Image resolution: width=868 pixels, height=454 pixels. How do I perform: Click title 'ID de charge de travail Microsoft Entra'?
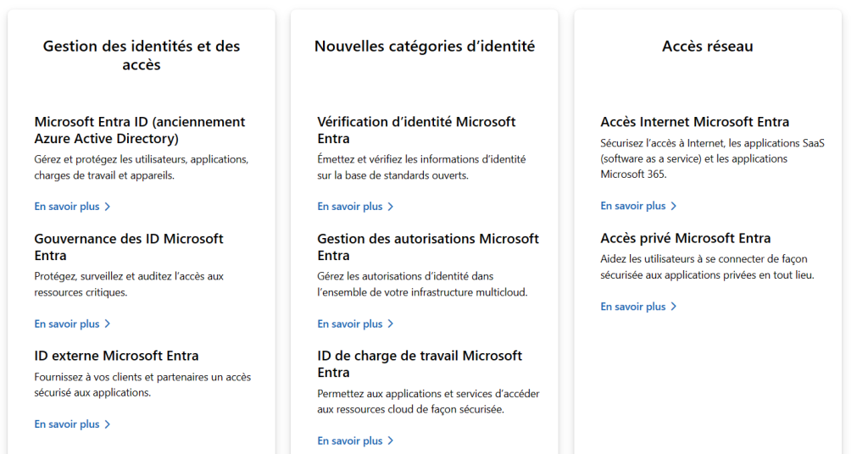(x=420, y=364)
